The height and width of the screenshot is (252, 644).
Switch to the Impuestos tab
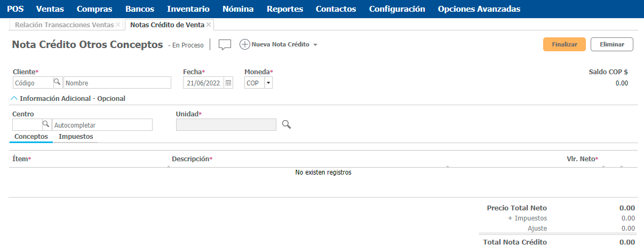click(x=76, y=137)
